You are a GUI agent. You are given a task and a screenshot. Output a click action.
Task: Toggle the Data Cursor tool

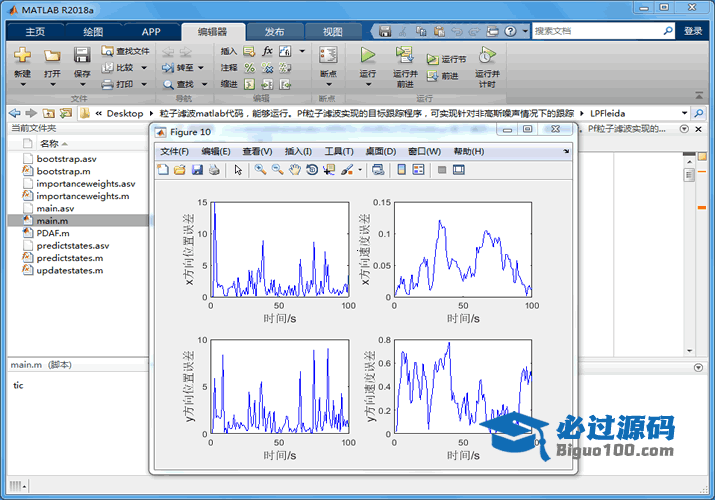click(x=329, y=170)
